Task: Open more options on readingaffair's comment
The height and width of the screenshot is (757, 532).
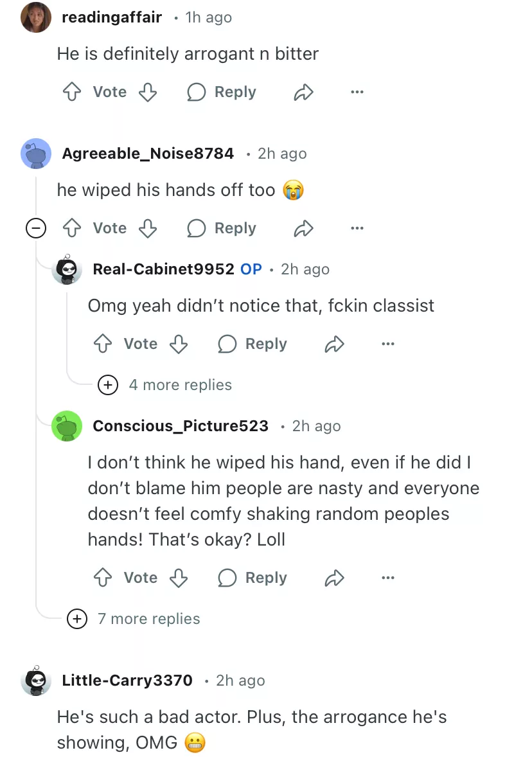Action: [357, 93]
